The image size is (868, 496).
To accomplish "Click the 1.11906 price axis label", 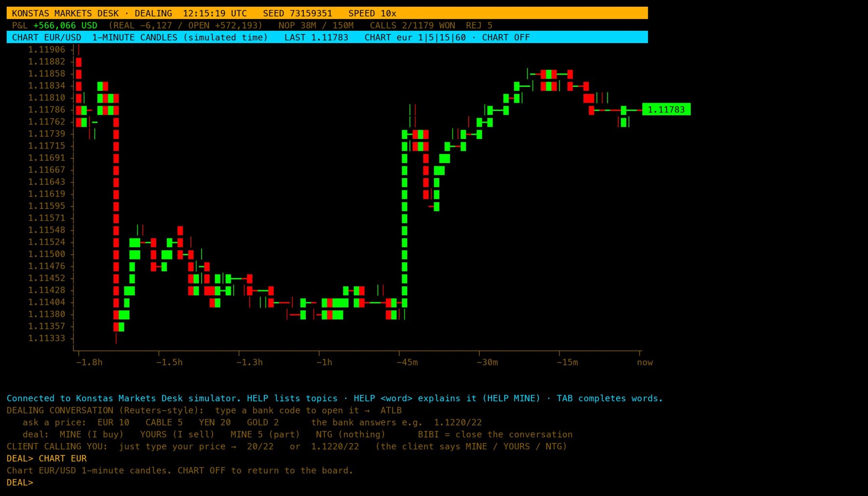I will 46,49.
